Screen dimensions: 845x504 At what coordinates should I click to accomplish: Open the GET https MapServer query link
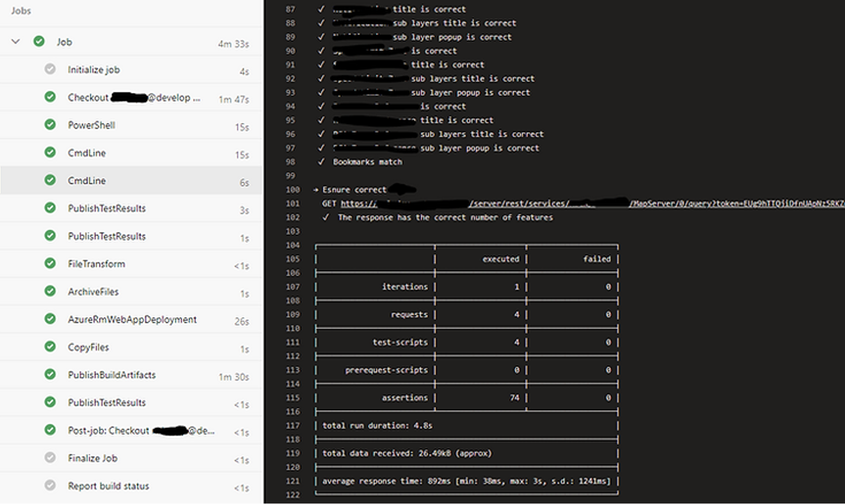pyautogui.click(x=593, y=203)
